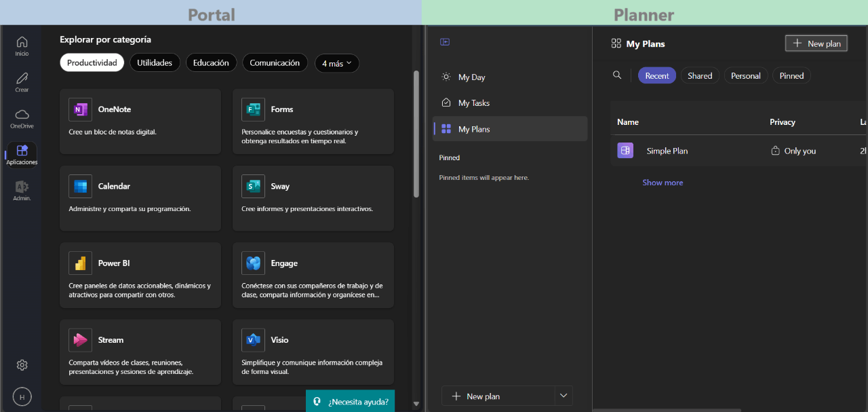Click the search magnifier in Planner

[x=617, y=75]
